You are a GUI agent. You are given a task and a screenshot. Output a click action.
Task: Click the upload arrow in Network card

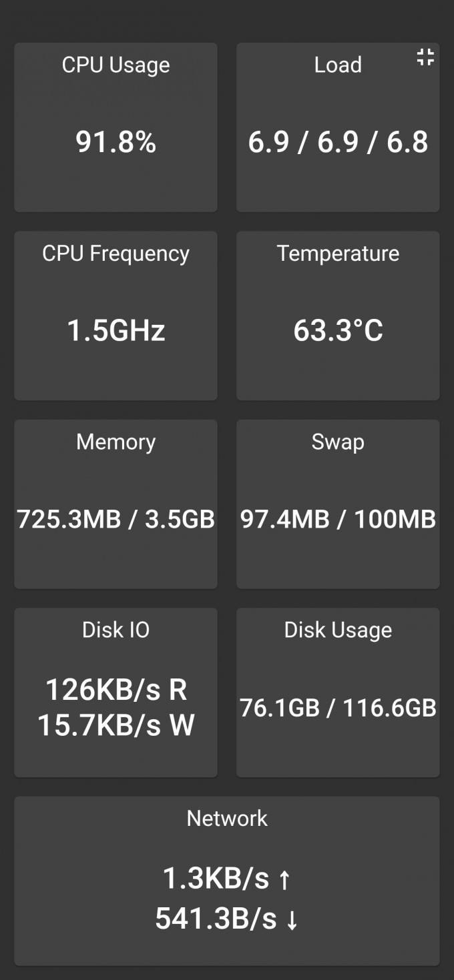(284, 880)
